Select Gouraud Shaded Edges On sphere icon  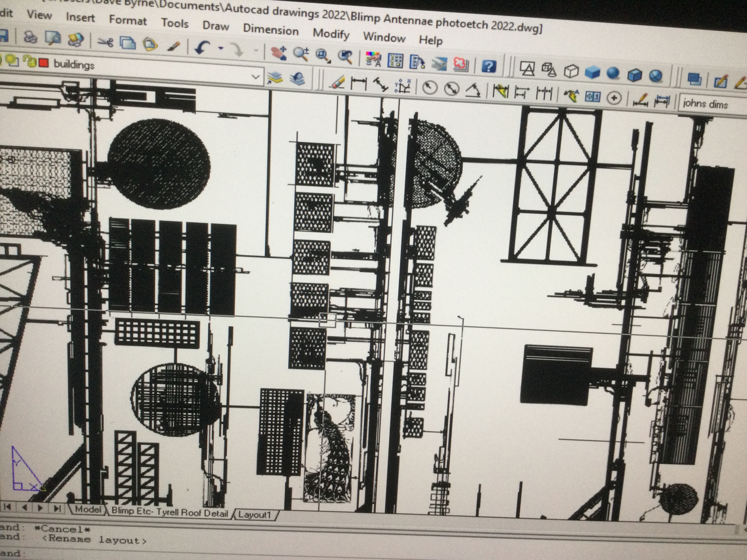tap(656, 76)
